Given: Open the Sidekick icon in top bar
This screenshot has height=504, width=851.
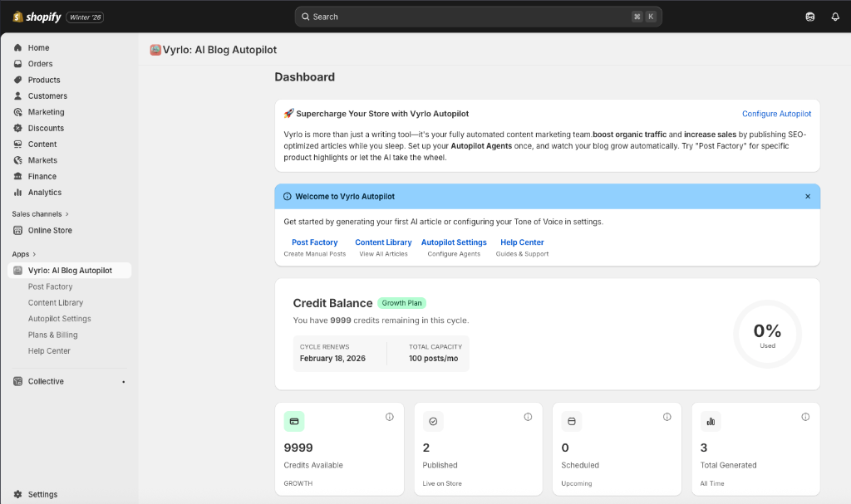Looking at the screenshot, I should coord(810,17).
